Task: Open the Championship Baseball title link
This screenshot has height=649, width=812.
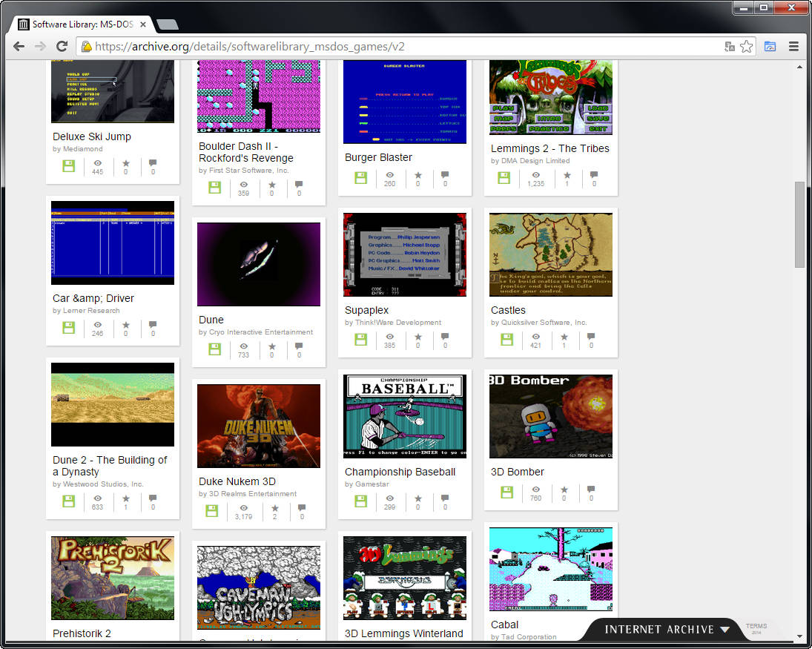Action: pyautogui.click(x=400, y=472)
